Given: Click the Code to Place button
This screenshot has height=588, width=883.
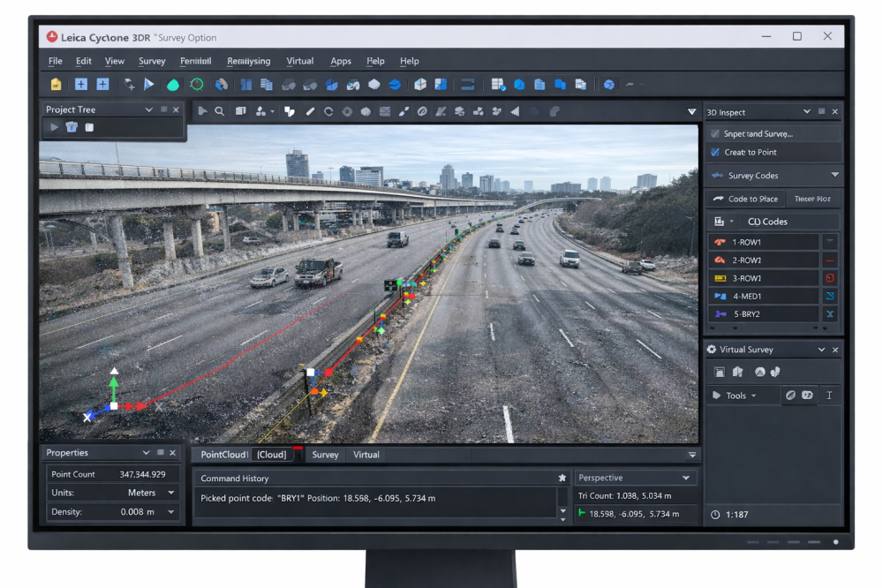Looking at the screenshot, I should pos(746,199).
